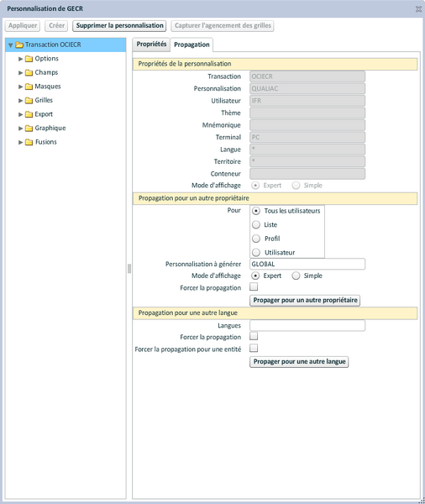This screenshot has width=425, height=504.
Task: Select the Liste radio option
Action: (x=256, y=224)
